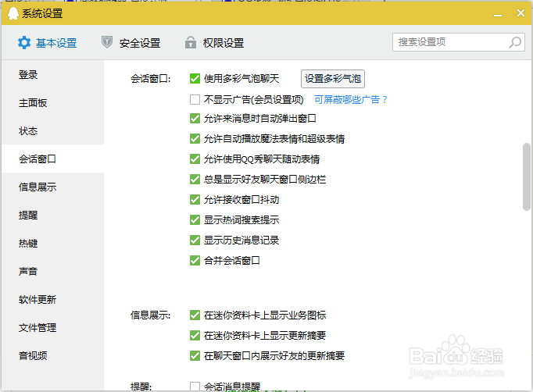Open the 主面板 sidebar section
Viewport: 533px width, 392px height.
(x=52, y=103)
